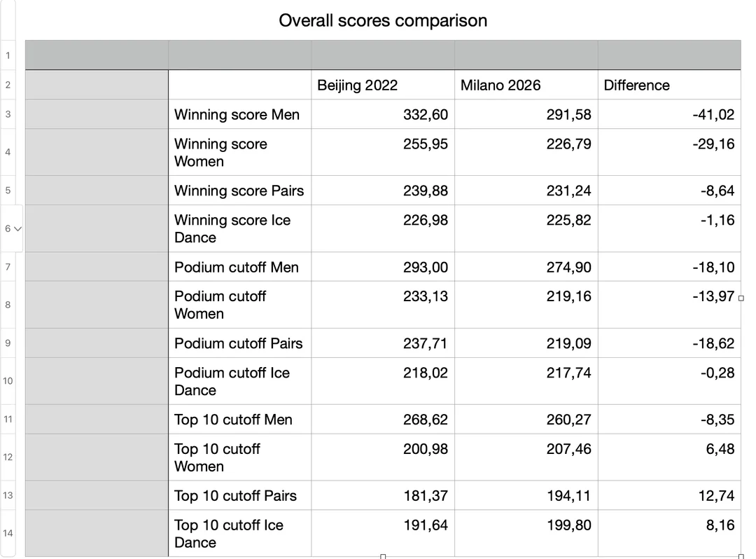Click the 12,74 difference cell
This screenshot has height=559, width=756.
668,495
